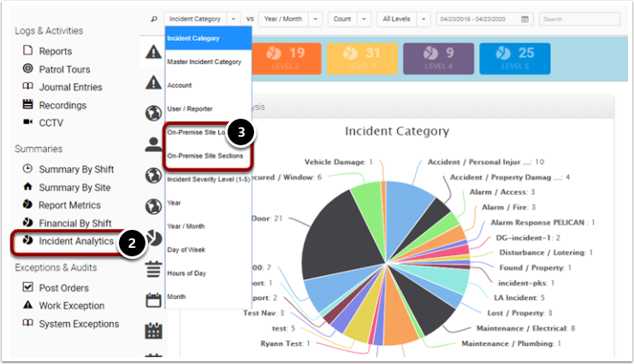634x364 pixels.
Task: Open Patrol Tours target icon
Action: (x=28, y=68)
